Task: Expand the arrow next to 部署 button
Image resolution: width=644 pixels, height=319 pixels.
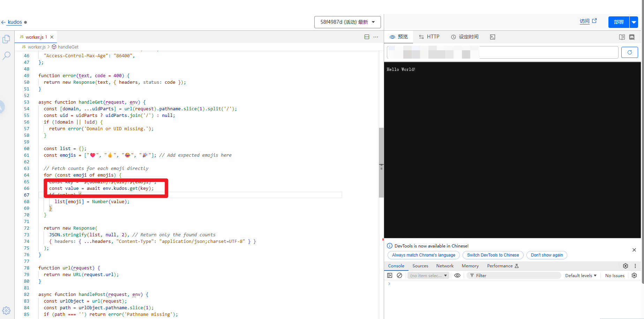Action: pyautogui.click(x=634, y=22)
